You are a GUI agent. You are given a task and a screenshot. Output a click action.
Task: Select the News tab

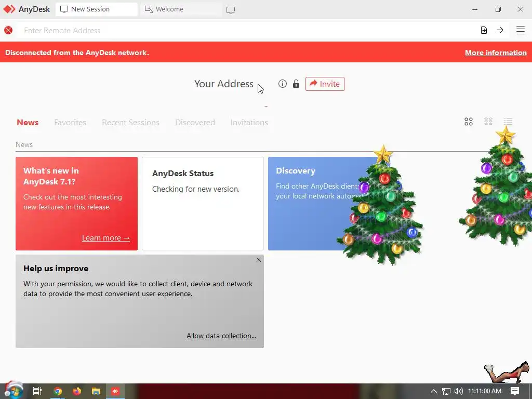(28, 123)
